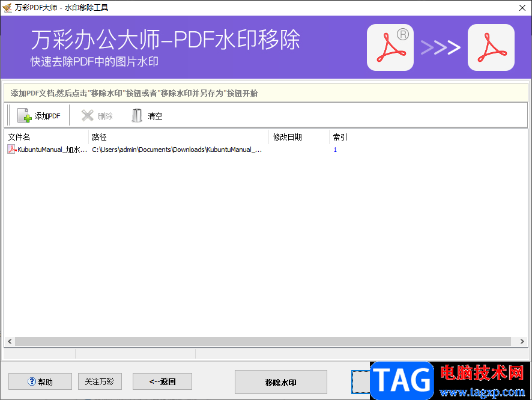Sort by the 文件名 column header

[x=47, y=137]
